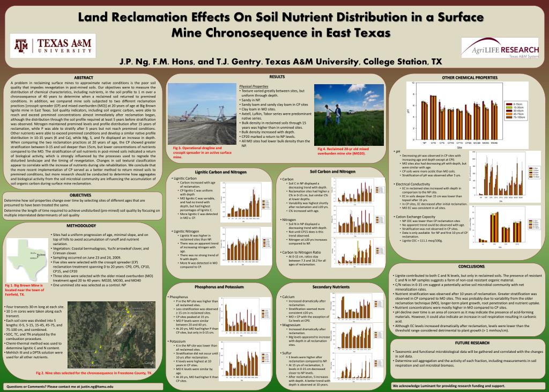The width and height of the screenshot is (549, 392).
Task: Click the 'Calcium' bullet heading
Action: 288,297
